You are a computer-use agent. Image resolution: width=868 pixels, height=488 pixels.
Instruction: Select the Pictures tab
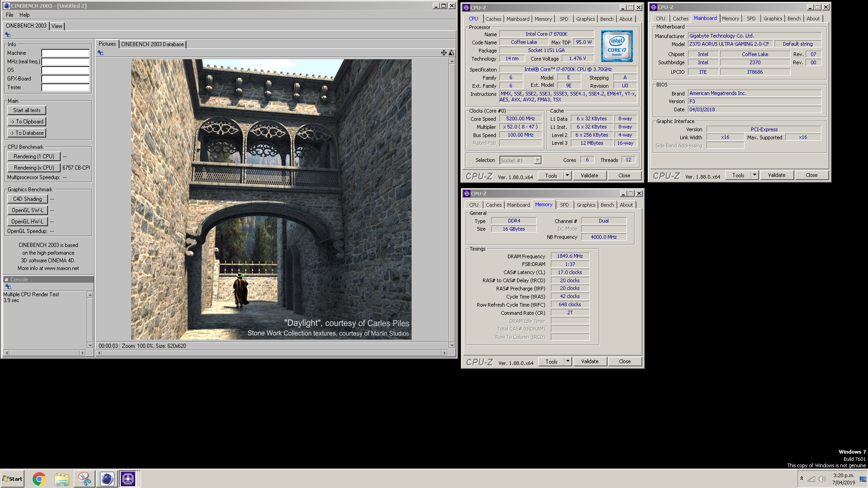click(x=107, y=44)
